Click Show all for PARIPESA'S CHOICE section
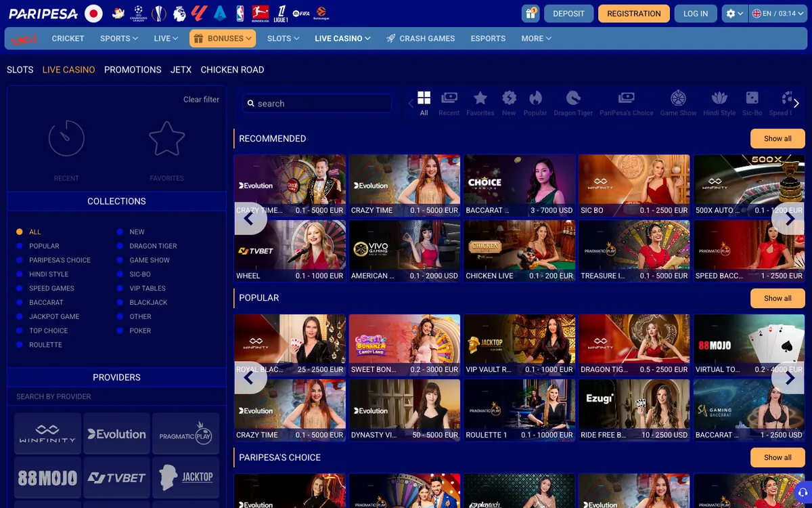 coord(777,457)
